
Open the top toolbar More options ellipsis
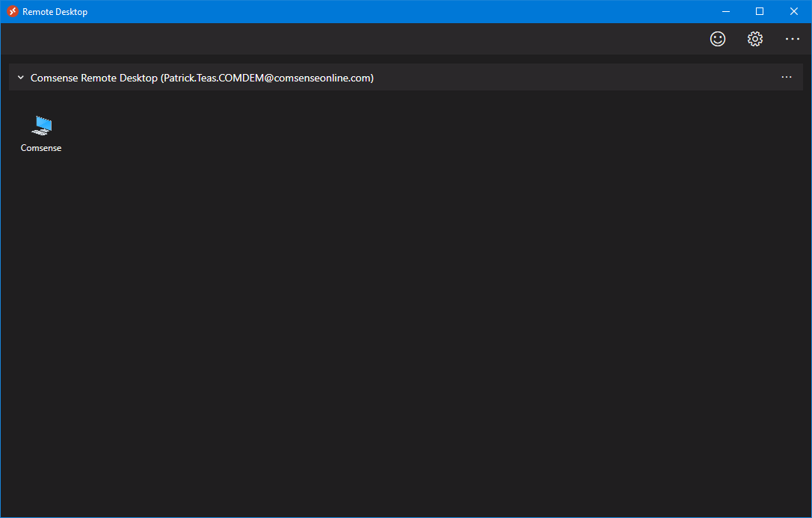pos(793,39)
